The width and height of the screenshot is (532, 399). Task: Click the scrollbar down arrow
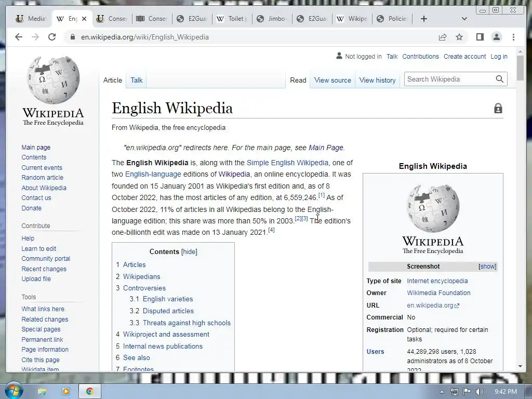click(520, 366)
